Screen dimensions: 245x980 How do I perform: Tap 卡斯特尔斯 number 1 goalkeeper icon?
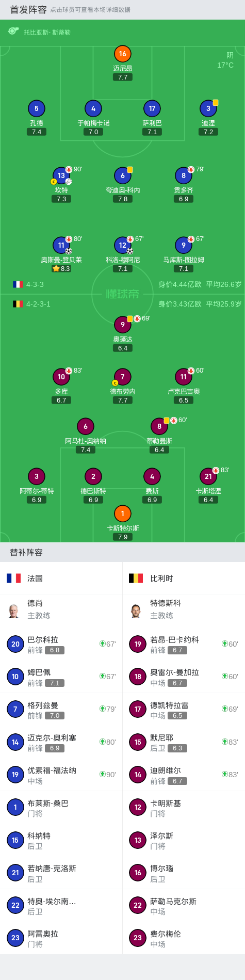coord(123,513)
